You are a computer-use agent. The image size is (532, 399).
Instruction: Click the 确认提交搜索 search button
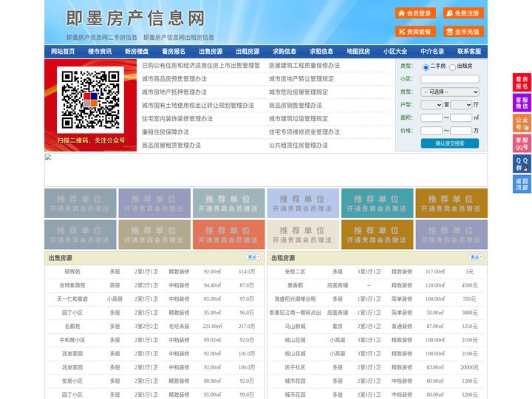click(x=450, y=143)
